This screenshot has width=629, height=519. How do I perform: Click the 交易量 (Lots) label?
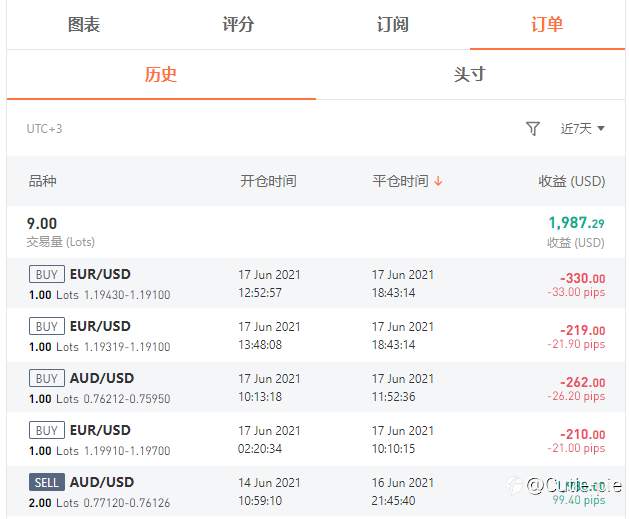coord(61,242)
